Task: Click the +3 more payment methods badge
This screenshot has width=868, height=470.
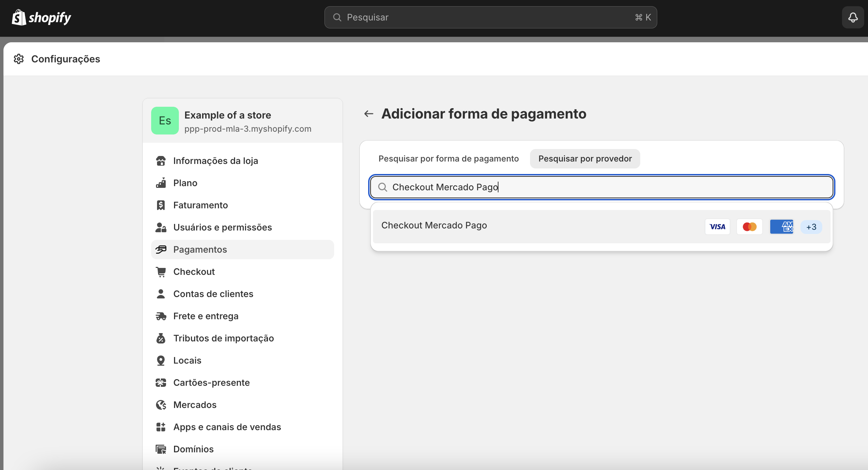Action: pyautogui.click(x=811, y=227)
